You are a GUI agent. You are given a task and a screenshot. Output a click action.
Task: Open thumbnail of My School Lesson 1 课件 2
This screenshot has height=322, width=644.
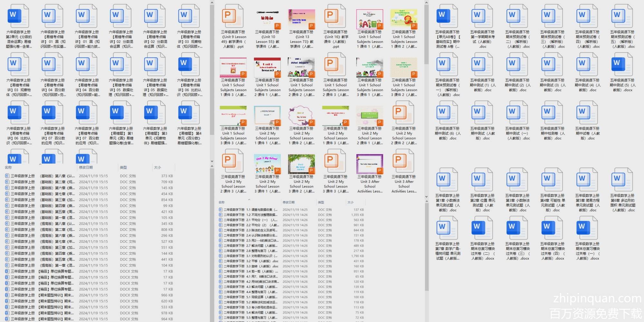(x=301, y=115)
